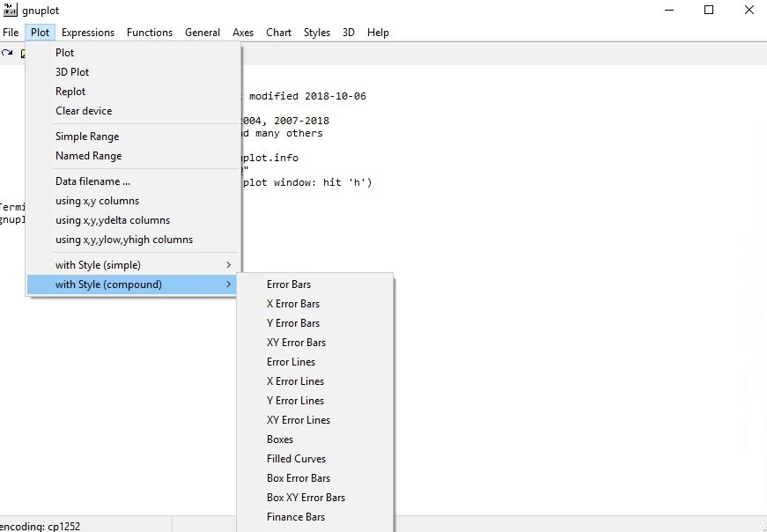The width and height of the screenshot is (767, 532).
Task: Choose Named Range option
Action: point(133,156)
